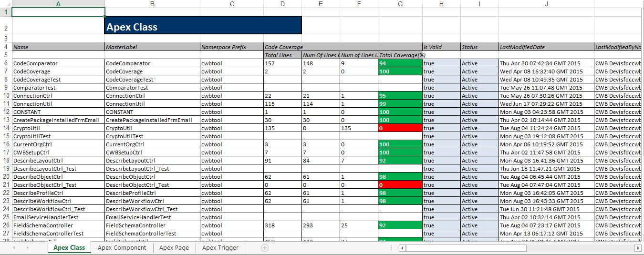This screenshot has width=644, height=255.
Task: Click the red 0 coverage cell for CryptoUtil
Action: (x=400, y=128)
